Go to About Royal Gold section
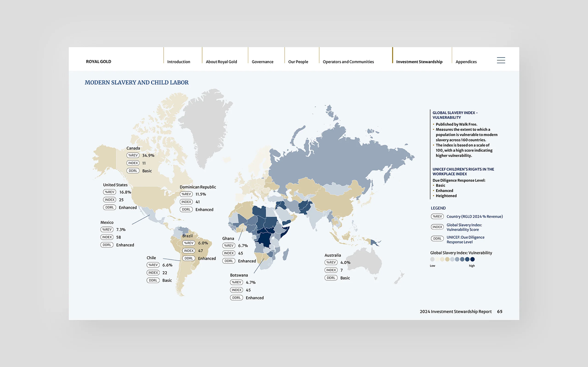 221,62
